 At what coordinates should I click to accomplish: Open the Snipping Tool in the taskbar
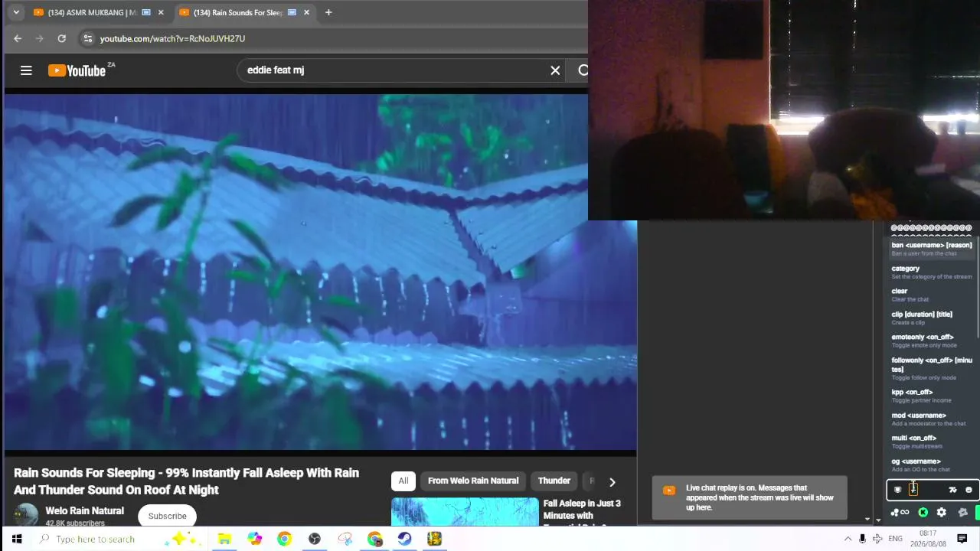(345, 539)
